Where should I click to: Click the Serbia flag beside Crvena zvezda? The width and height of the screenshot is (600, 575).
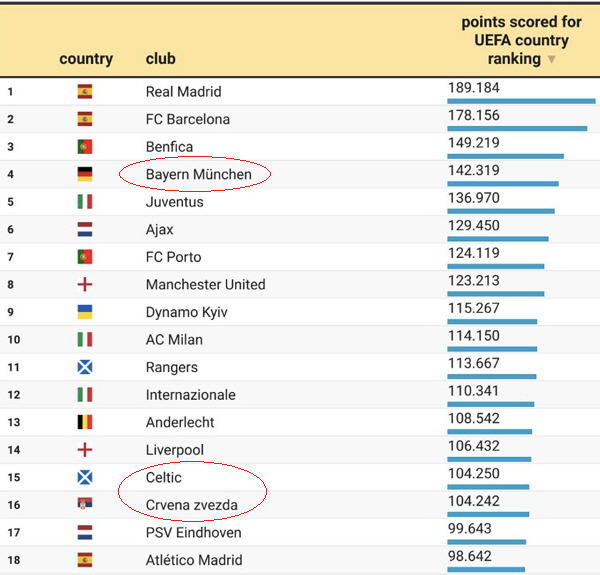[85, 504]
